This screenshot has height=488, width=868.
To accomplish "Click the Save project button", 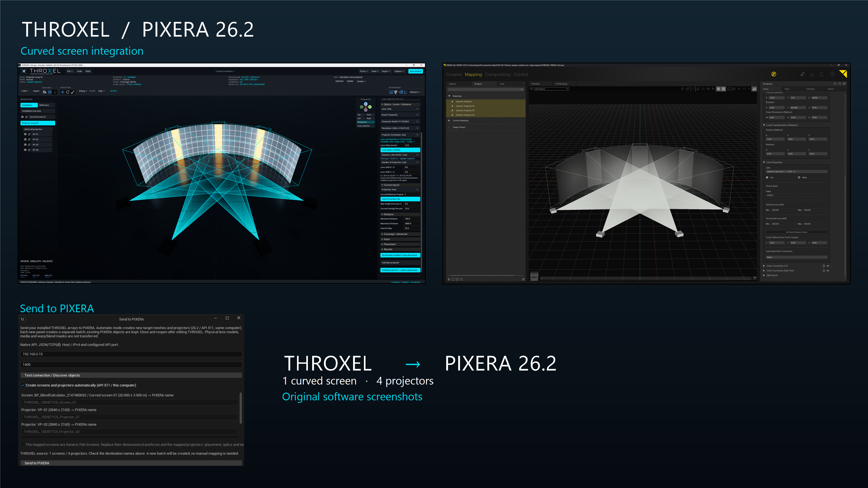I will click(x=415, y=71).
